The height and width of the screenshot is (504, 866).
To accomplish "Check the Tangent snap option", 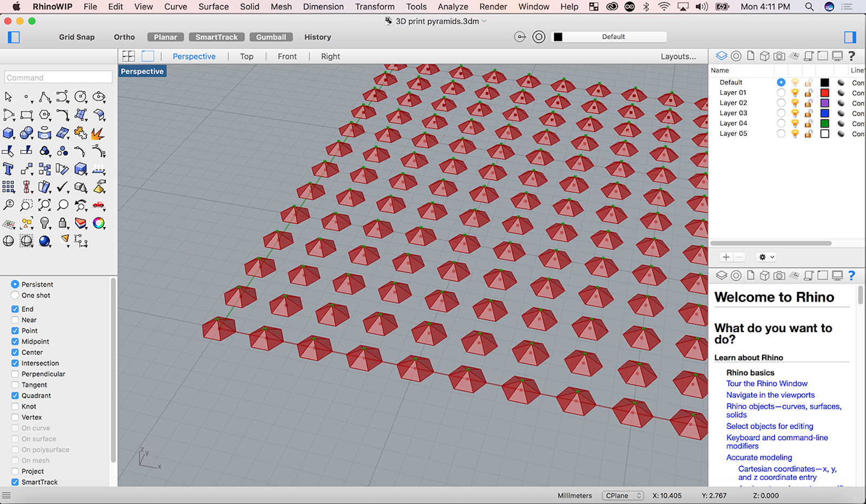I will 15,385.
